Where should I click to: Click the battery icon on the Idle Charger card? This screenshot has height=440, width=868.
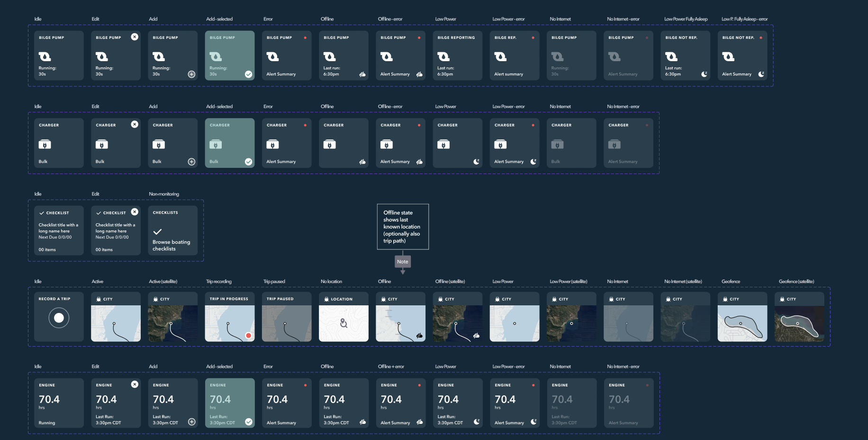[45, 145]
